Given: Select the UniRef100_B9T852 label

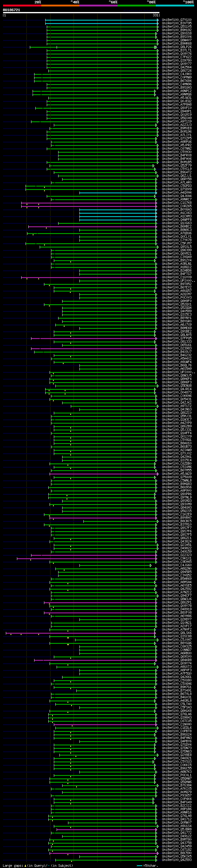Looking at the screenshot, I should point(176,284).
